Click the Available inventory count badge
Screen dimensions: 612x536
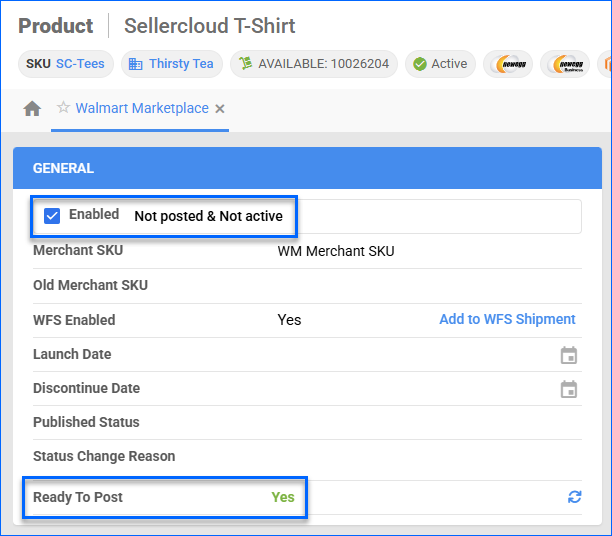point(313,64)
